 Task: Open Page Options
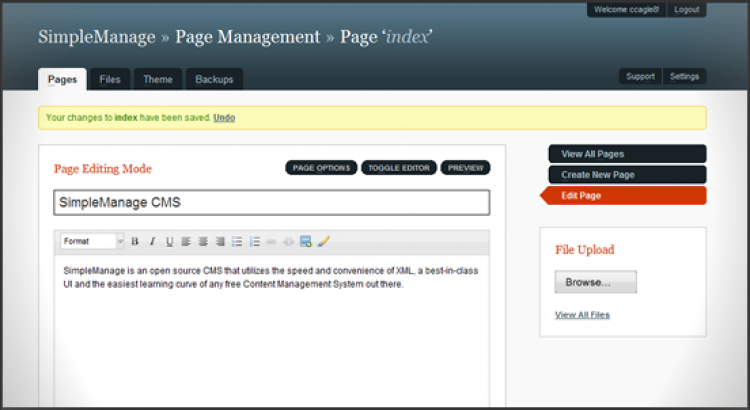[321, 168]
